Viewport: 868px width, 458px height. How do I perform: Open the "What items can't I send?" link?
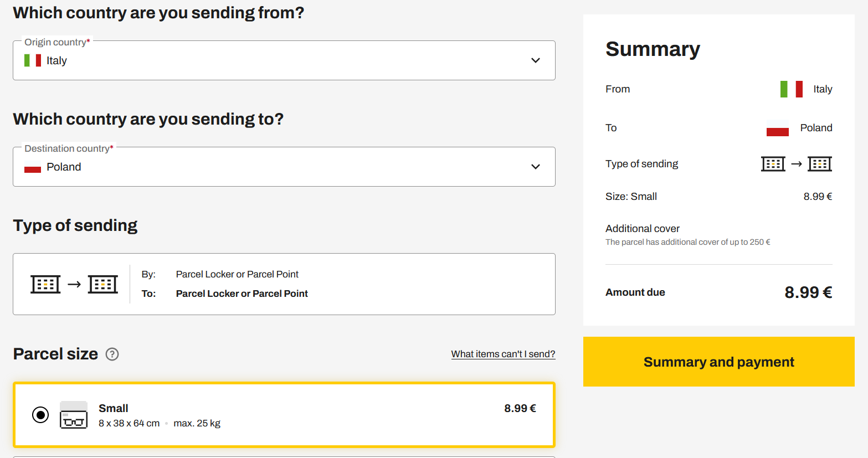(x=503, y=354)
